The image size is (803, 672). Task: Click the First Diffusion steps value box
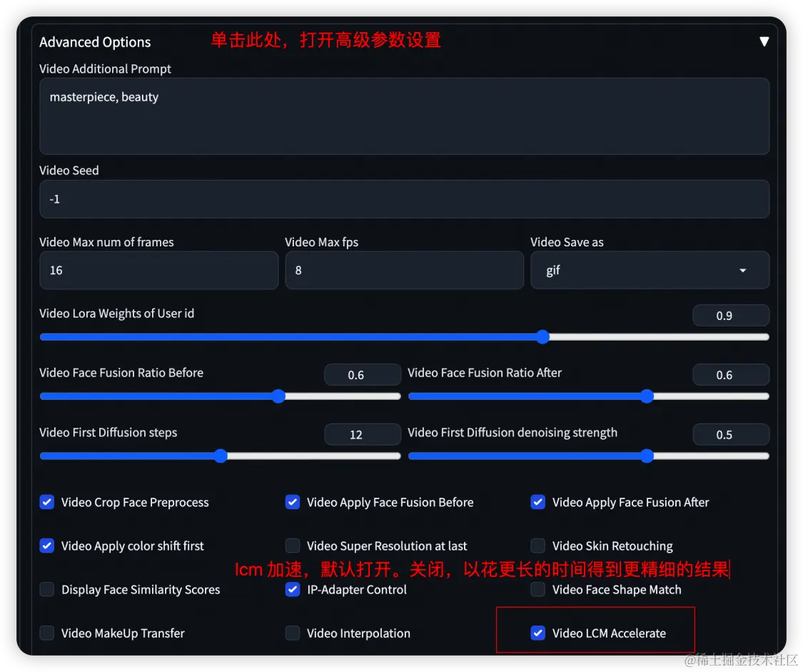[362, 434]
